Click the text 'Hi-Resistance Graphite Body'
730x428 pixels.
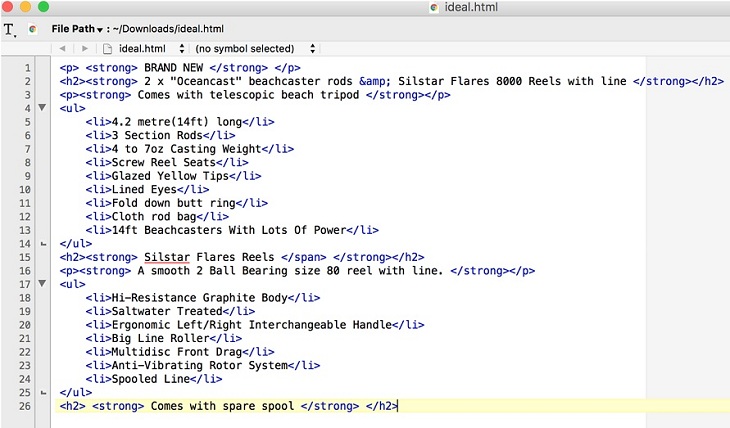pos(200,298)
